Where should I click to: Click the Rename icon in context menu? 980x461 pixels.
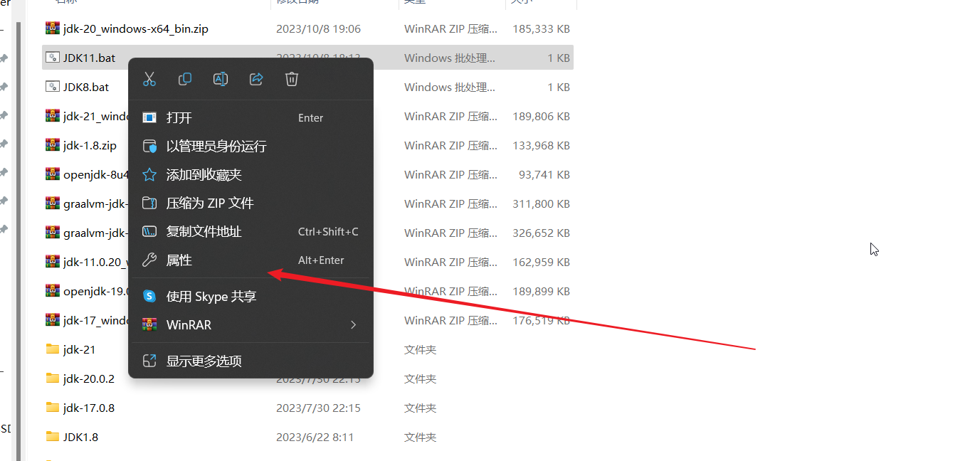(221, 79)
